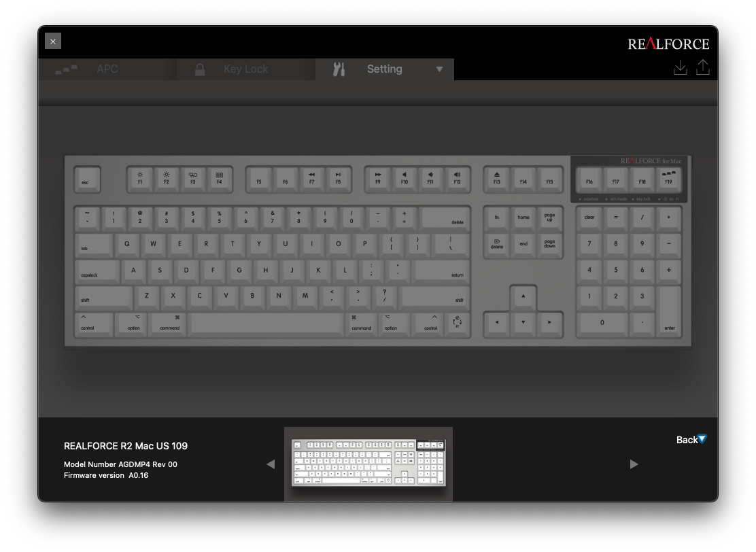Click 'Firmware version A0.16' text
The width and height of the screenshot is (756, 552).
tap(106, 475)
